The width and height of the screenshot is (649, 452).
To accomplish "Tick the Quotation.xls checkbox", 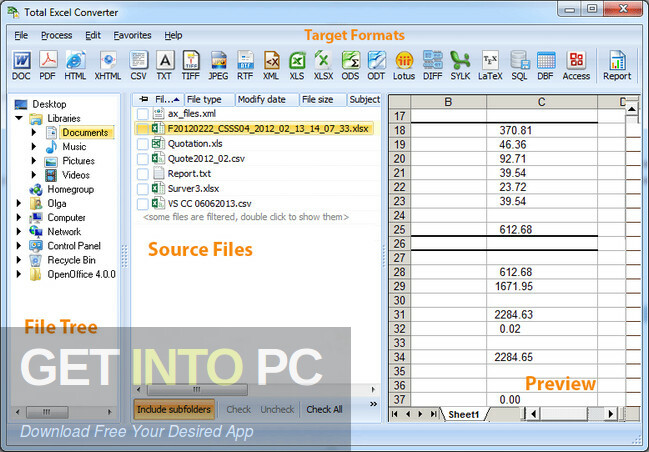I will point(142,144).
